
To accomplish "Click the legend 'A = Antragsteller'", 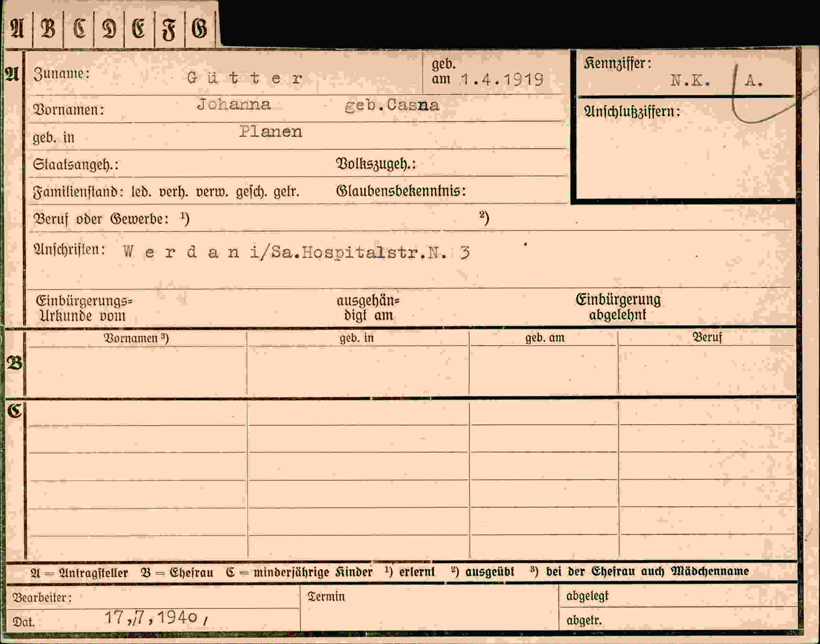I will pyautogui.click(x=79, y=573).
